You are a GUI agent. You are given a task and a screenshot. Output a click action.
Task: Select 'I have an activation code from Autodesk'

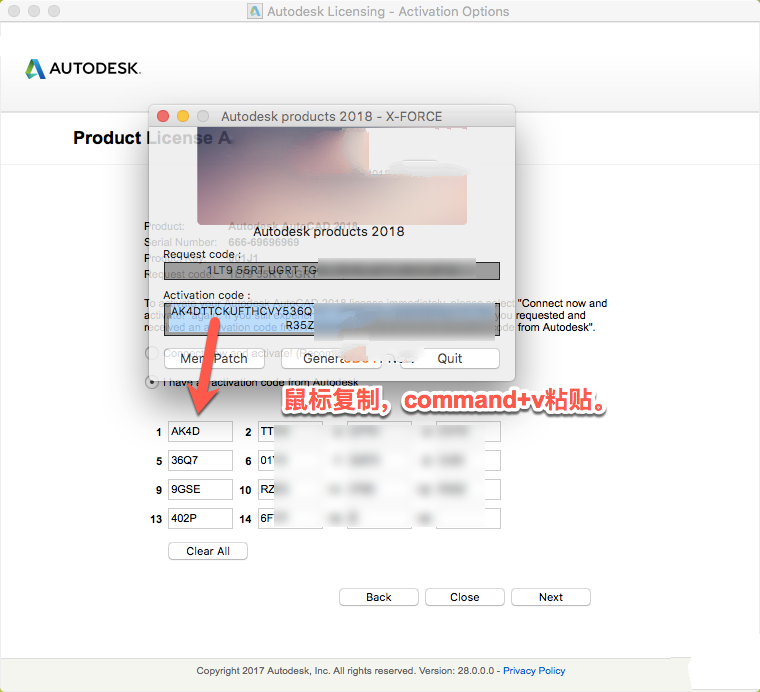click(x=152, y=382)
